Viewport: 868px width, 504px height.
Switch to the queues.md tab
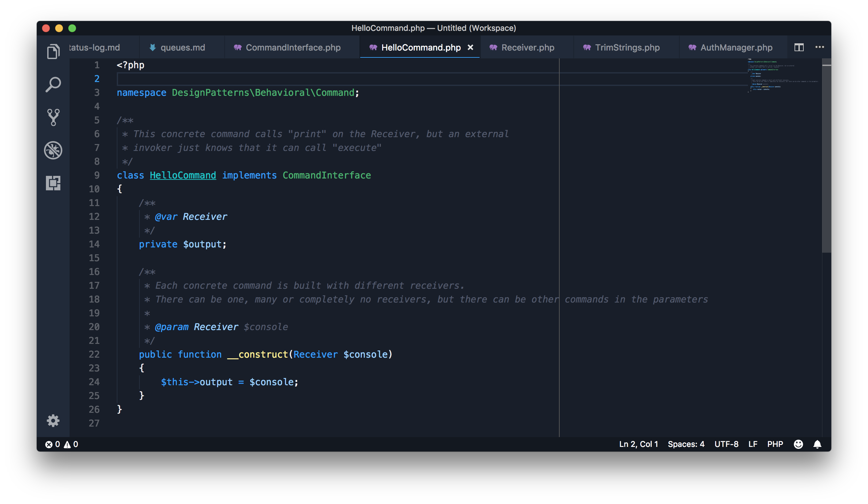182,48
